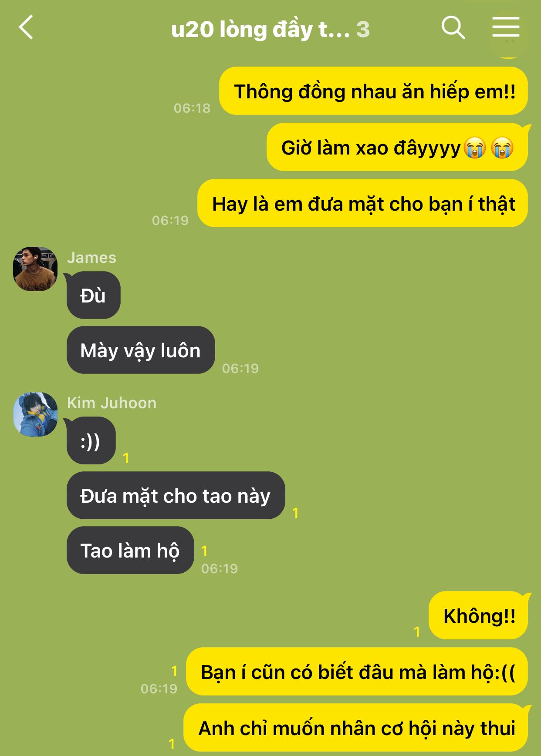Select the message 'Hay là em đưa mặt cho bạn í thật'

[x=362, y=203]
